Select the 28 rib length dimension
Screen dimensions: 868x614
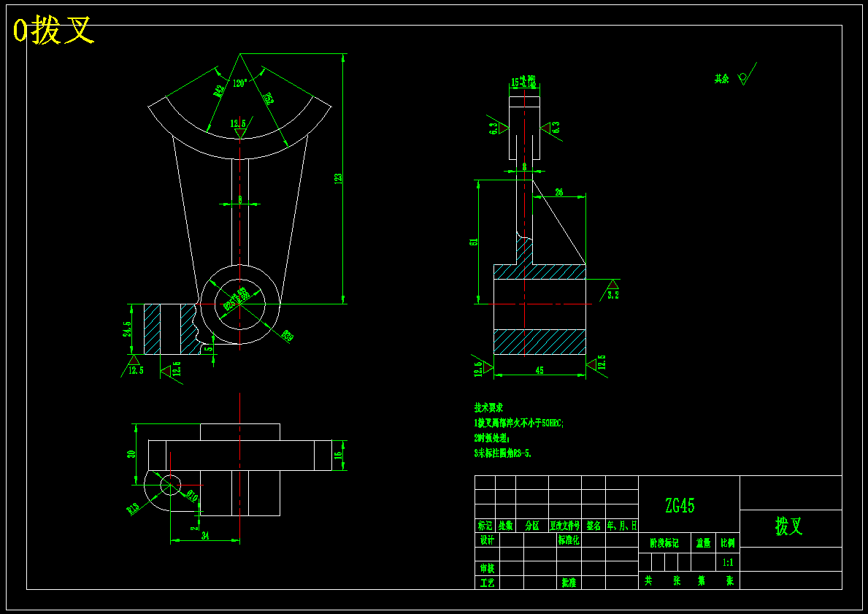tap(559, 192)
